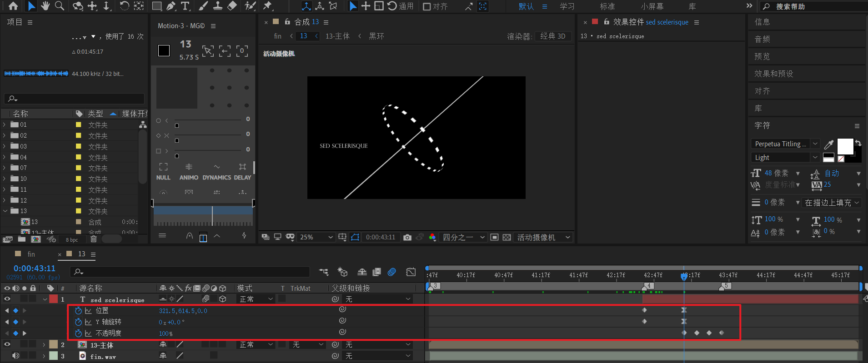Click the DYNAMICS tool in Motion-3
Screen dimensions: 868x363
click(217, 171)
